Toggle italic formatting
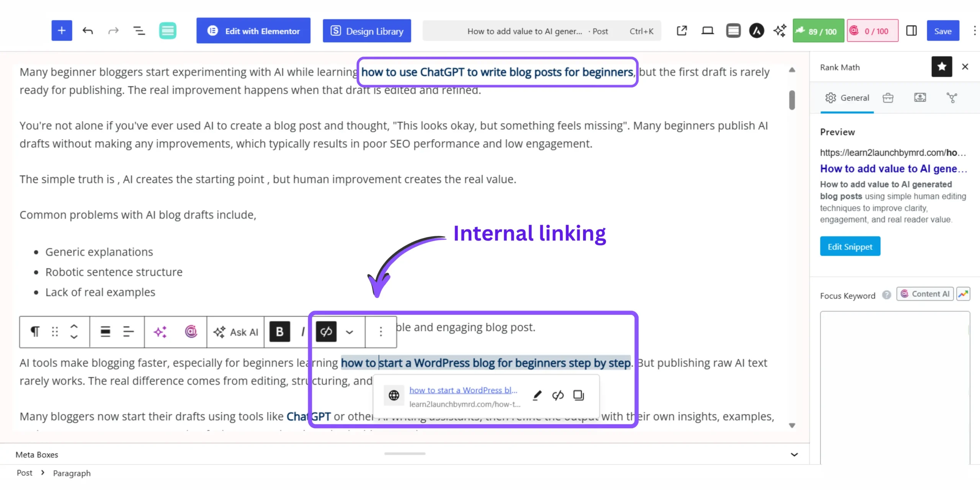The width and height of the screenshot is (980, 490). pyautogui.click(x=303, y=332)
